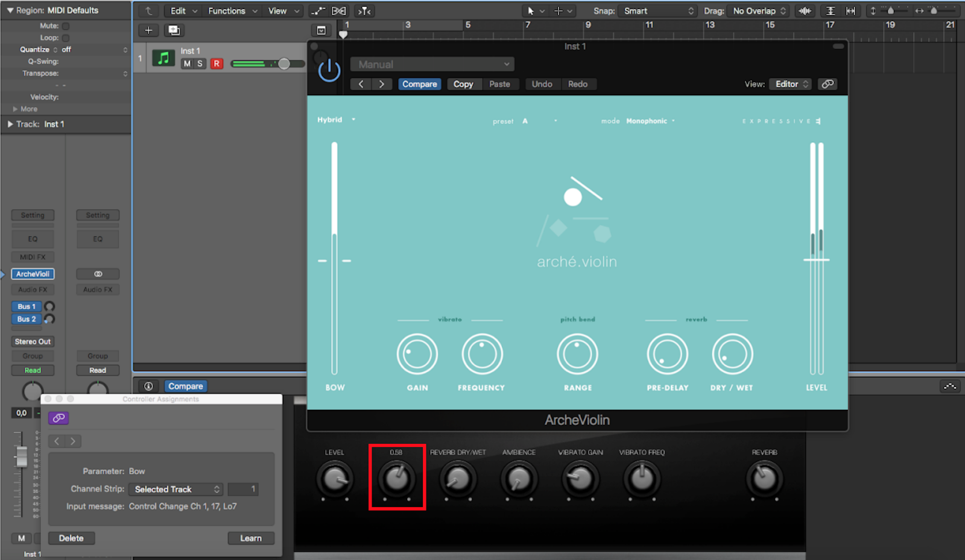Click the Delete button in Controller Assignments
The width and height of the screenshot is (965, 560).
pyautogui.click(x=71, y=538)
